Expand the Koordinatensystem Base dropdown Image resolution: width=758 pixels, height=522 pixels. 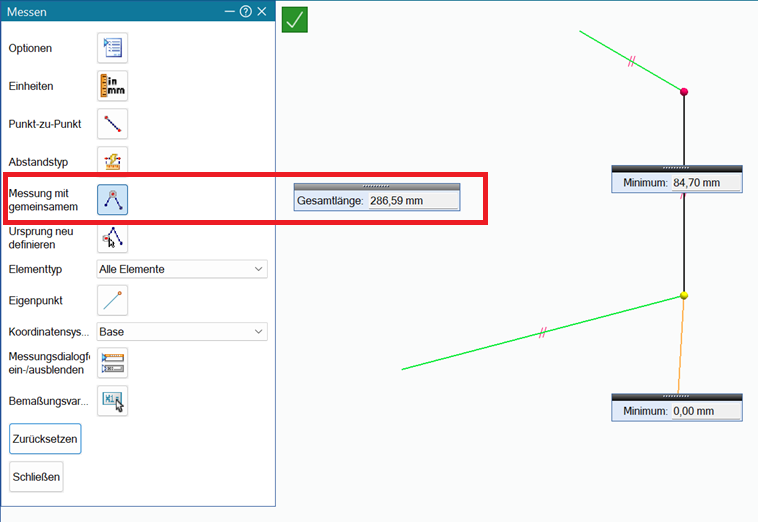point(182,332)
